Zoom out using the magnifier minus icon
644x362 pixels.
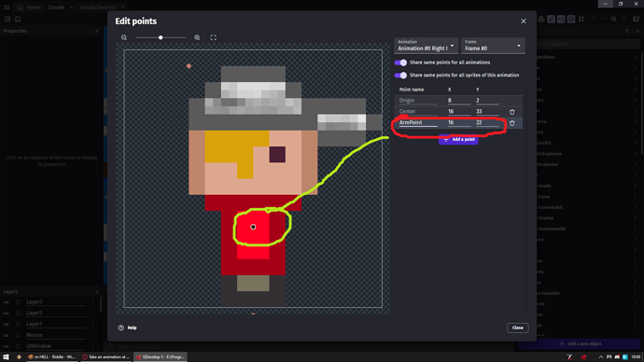pyautogui.click(x=123, y=37)
